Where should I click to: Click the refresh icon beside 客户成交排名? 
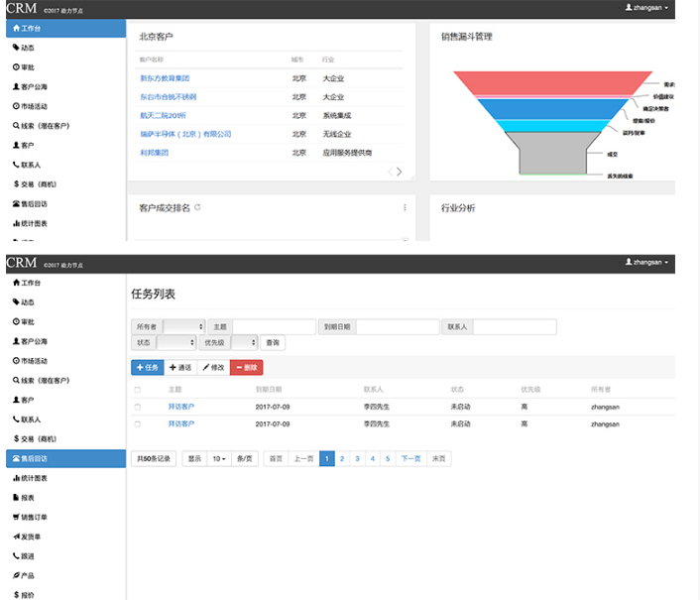pyautogui.click(x=198, y=207)
